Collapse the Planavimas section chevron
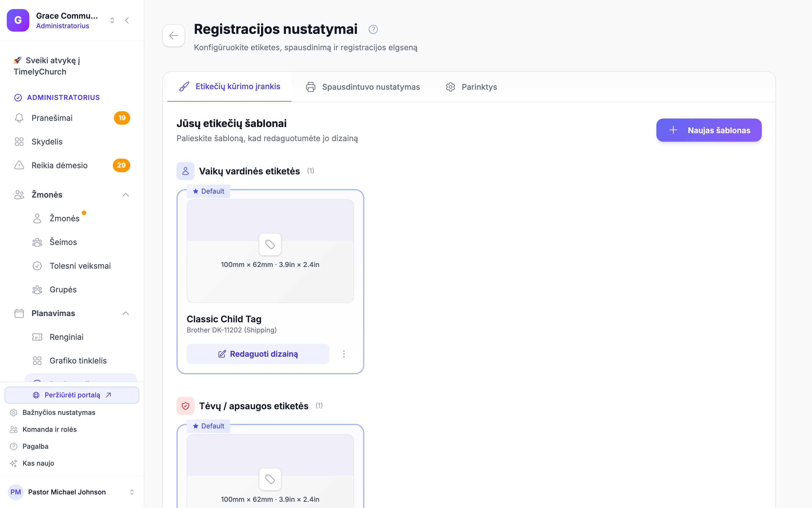This screenshot has height=508, width=812. [x=126, y=314]
